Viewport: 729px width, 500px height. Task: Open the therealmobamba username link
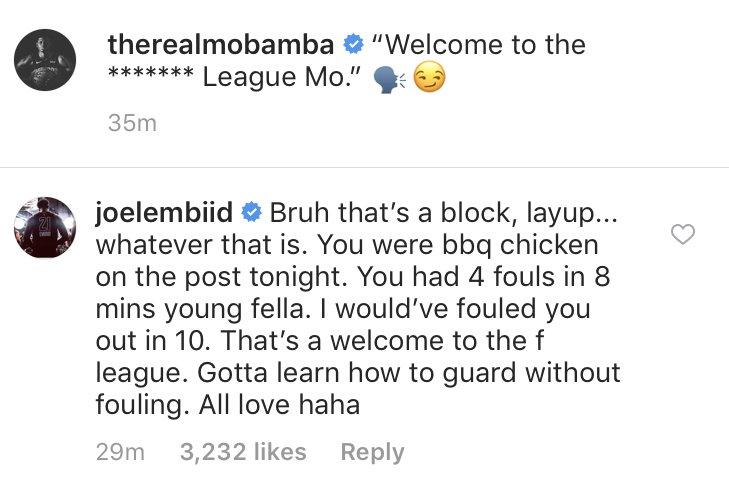tap(221, 45)
